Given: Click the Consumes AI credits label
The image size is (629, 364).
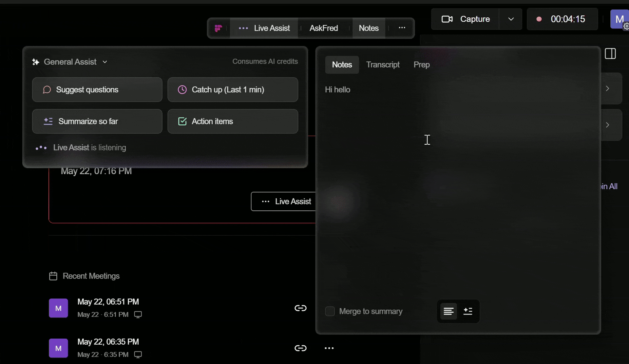Looking at the screenshot, I should pyautogui.click(x=265, y=62).
